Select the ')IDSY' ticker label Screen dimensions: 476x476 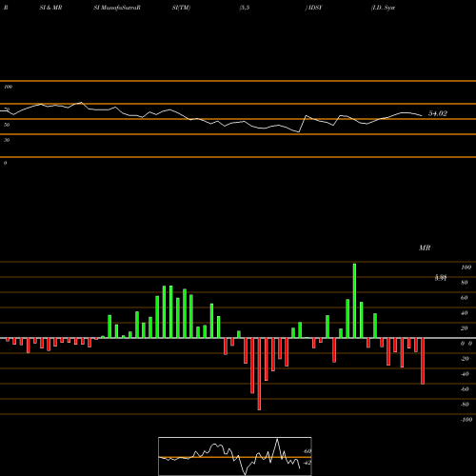[313, 8]
